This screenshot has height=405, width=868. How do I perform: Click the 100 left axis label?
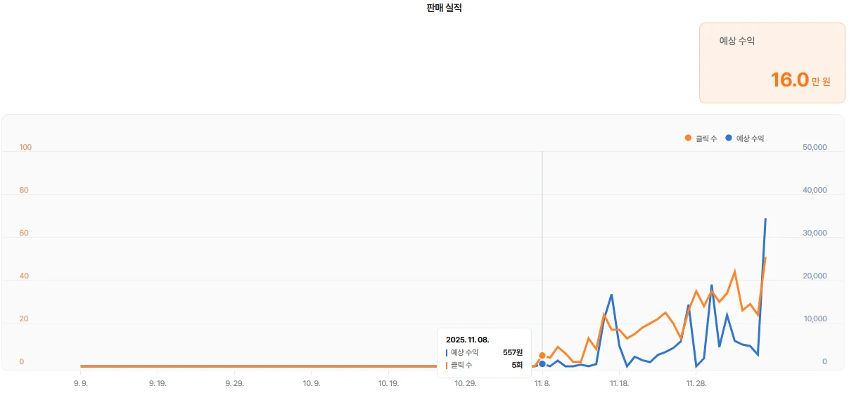point(26,148)
